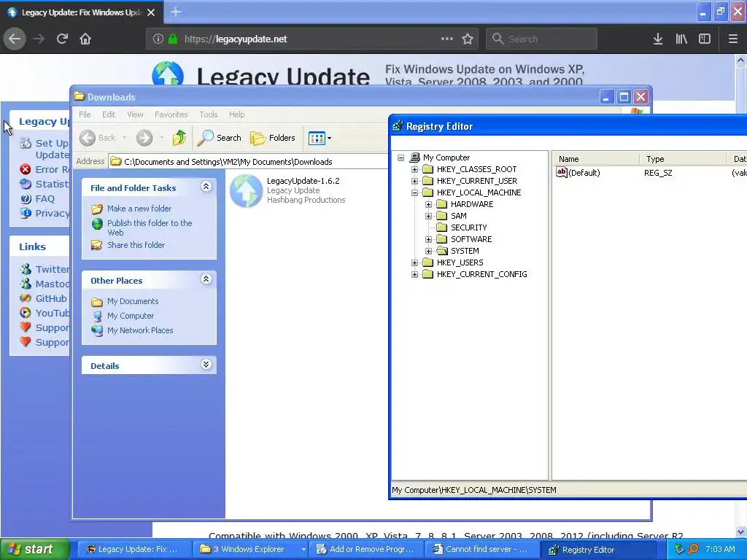This screenshot has height=560, width=747.
Task: Click Explorer Back button in Downloads window
Action: (98, 138)
